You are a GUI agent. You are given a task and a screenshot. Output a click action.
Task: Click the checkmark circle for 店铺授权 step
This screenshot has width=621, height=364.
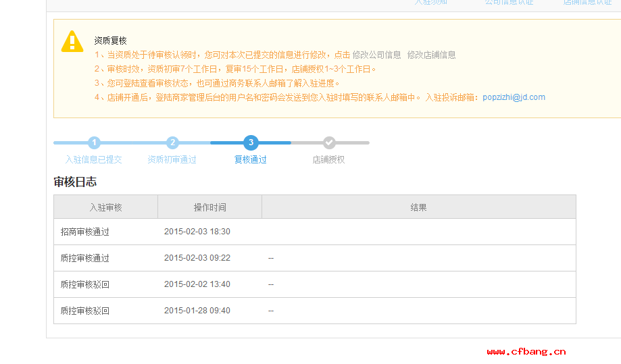(x=329, y=142)
